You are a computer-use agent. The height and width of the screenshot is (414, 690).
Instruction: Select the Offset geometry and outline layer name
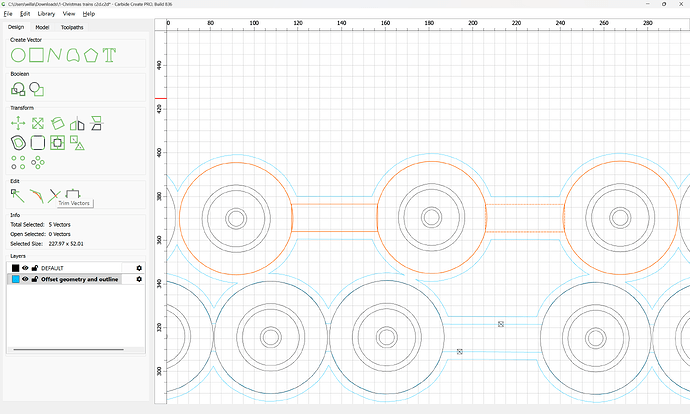pyautogui.click(x=80, y=279)
